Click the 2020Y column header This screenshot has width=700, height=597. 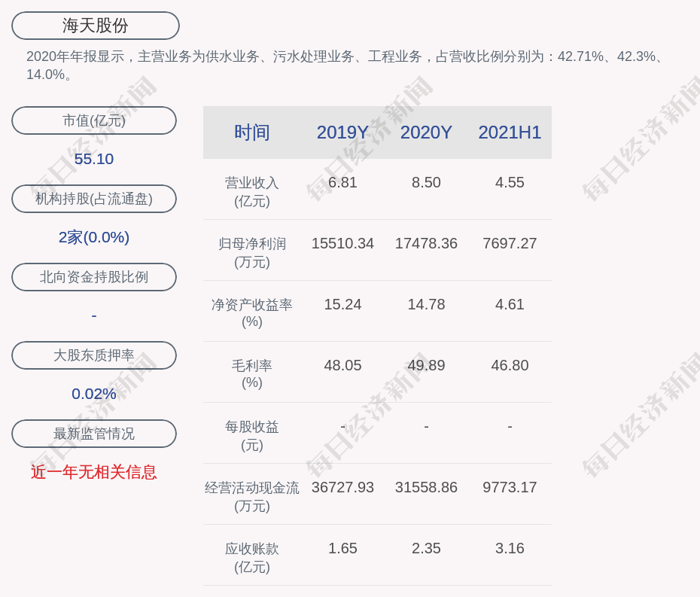426,132
